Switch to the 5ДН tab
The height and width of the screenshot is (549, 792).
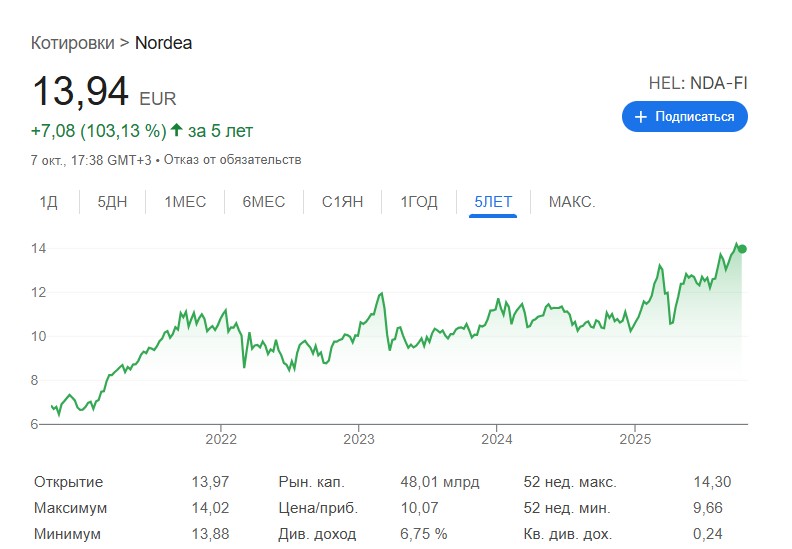[112, 202]
